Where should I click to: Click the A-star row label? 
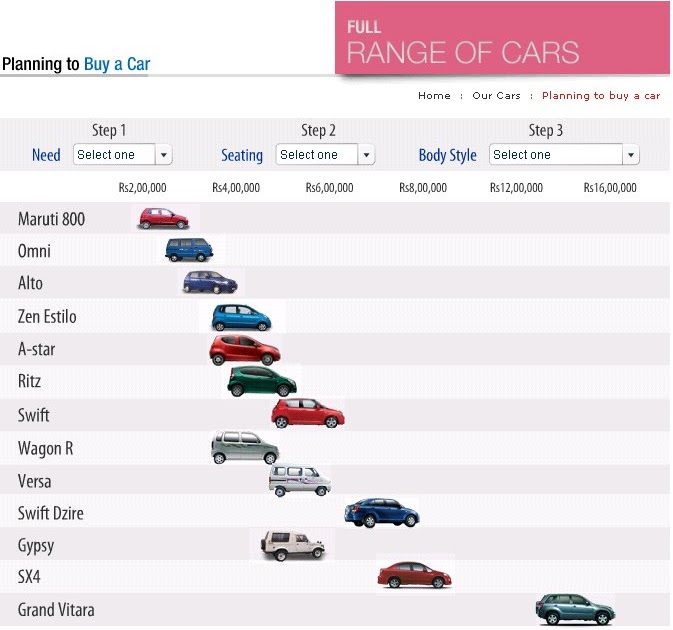tap(36, 349)
